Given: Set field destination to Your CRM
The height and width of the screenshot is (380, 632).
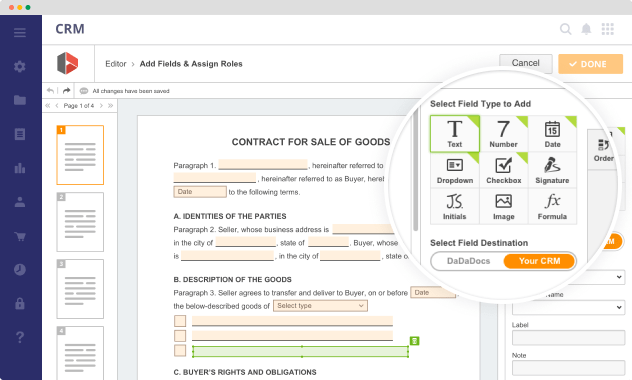Looking at the screenshot, I should tap(539, 261).
